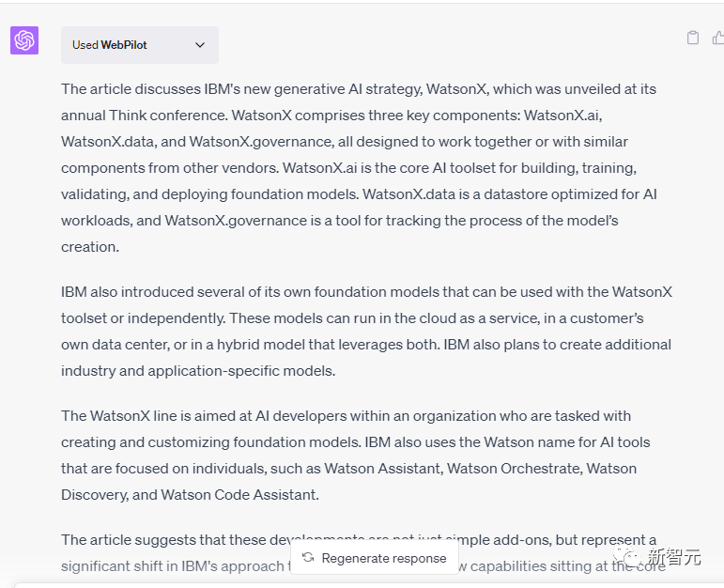Click the thumbs-up feedback icon
The height and width of the screenshot is (588, 724).
[718, 39]
